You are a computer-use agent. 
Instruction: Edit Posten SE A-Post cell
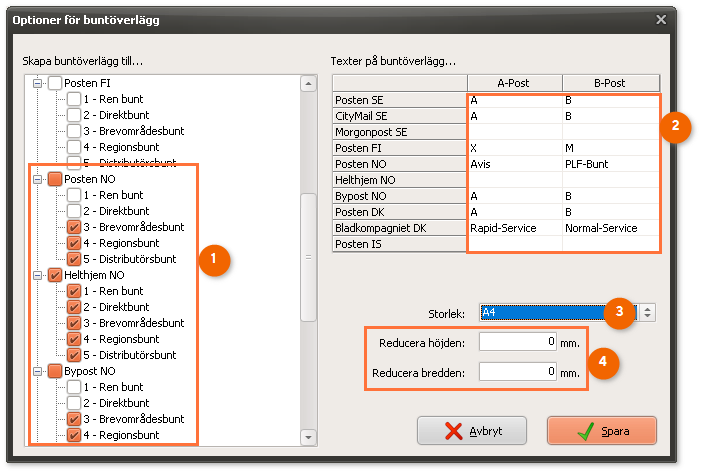[x=514, y=100]
